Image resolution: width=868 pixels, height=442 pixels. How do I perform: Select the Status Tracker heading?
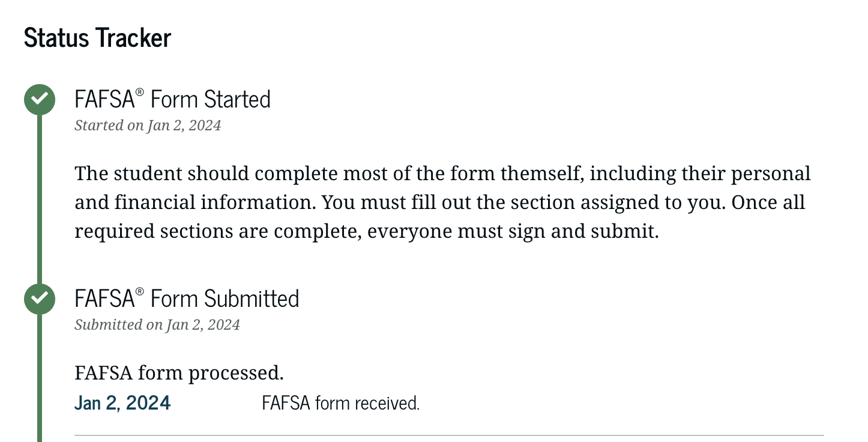pos(97,38)
